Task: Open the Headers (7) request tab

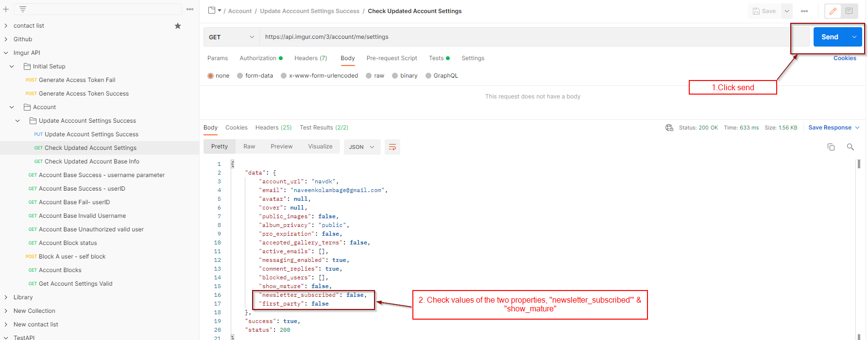Action: (x=311, y=58)
